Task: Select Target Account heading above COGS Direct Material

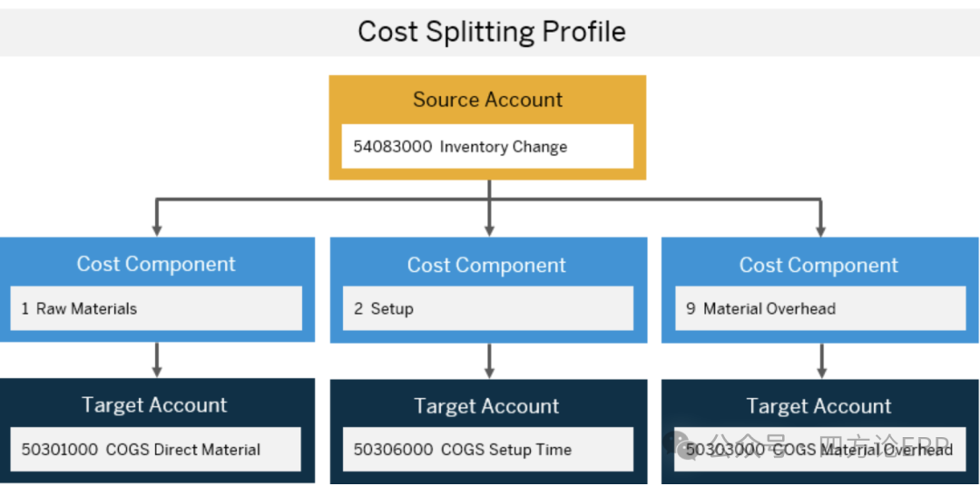Action: point(154,404)
